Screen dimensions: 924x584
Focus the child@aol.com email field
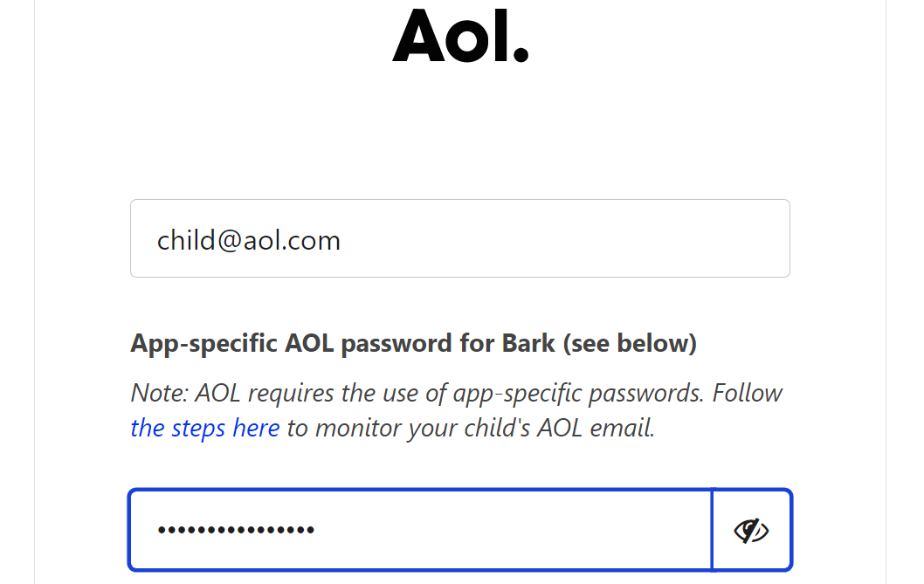click(x=460, y=238)
